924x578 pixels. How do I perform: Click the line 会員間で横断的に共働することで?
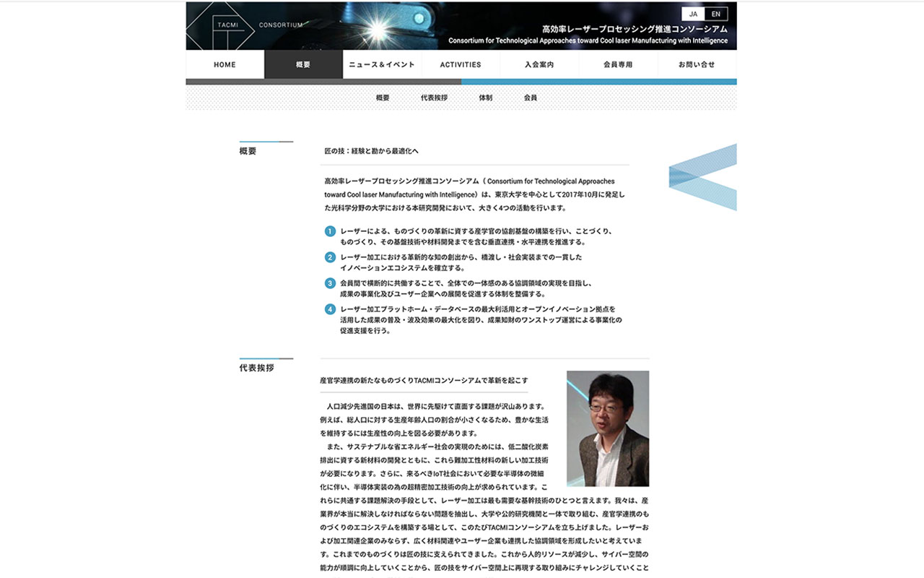click(x=466, y=283)
